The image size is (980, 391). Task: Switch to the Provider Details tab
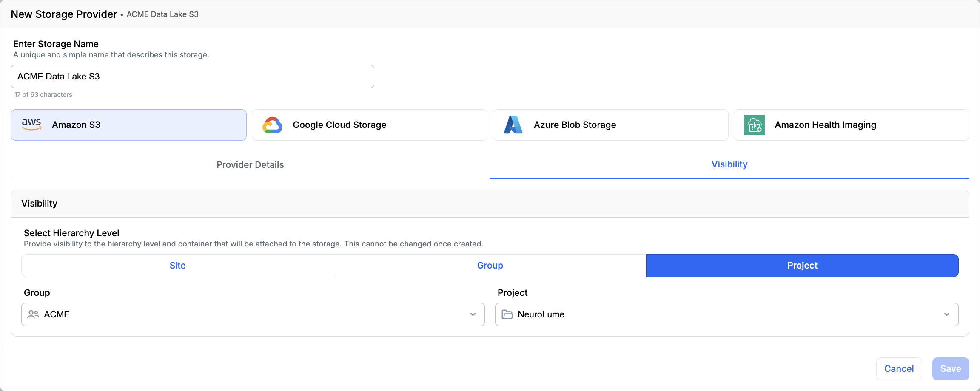coord(250,165)
